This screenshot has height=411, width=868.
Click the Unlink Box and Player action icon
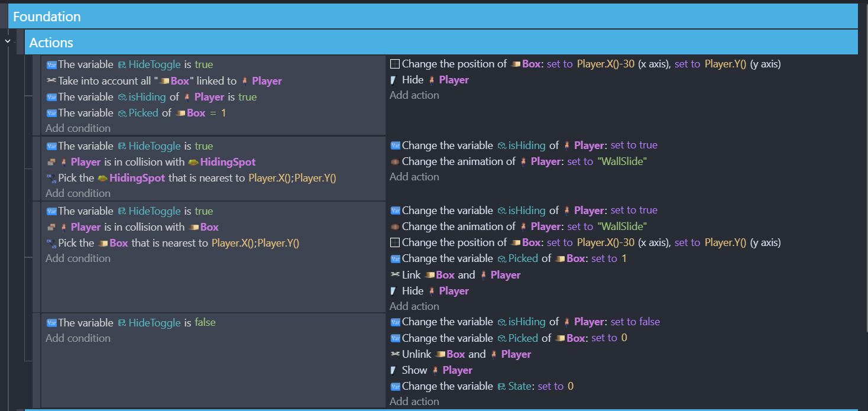point(395,354)
